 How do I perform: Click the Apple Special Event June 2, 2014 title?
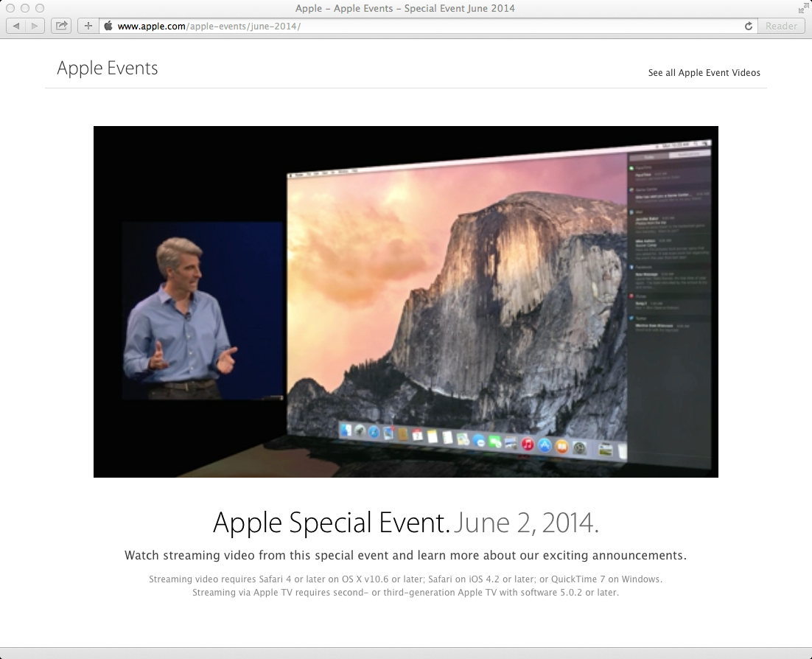[x=405, y=522]
